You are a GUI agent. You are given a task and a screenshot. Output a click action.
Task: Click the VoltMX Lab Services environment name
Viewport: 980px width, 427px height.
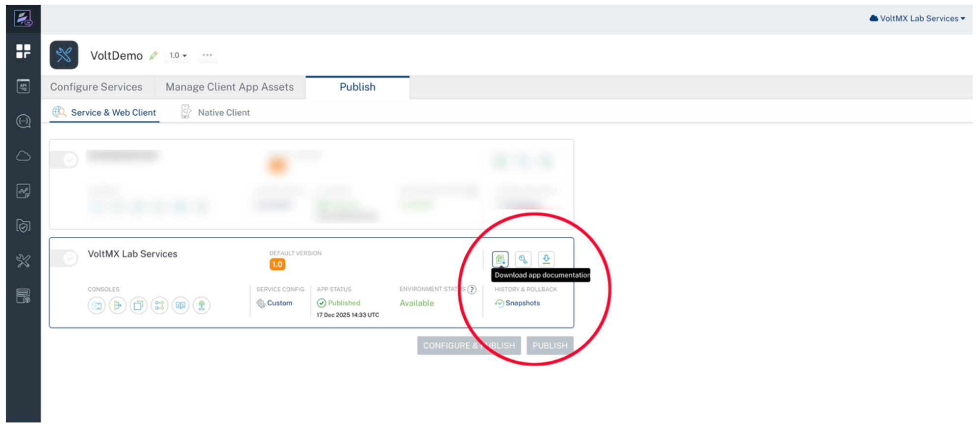(x=132, y=254)
